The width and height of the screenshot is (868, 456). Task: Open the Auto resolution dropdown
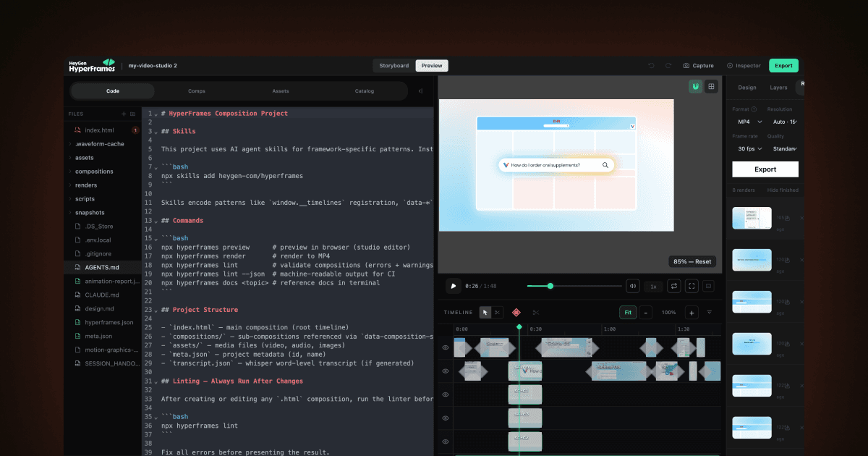coord(784,122)
